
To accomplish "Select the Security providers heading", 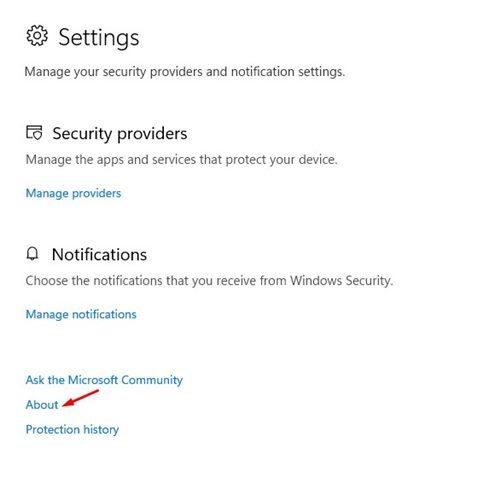I will 120,134.
